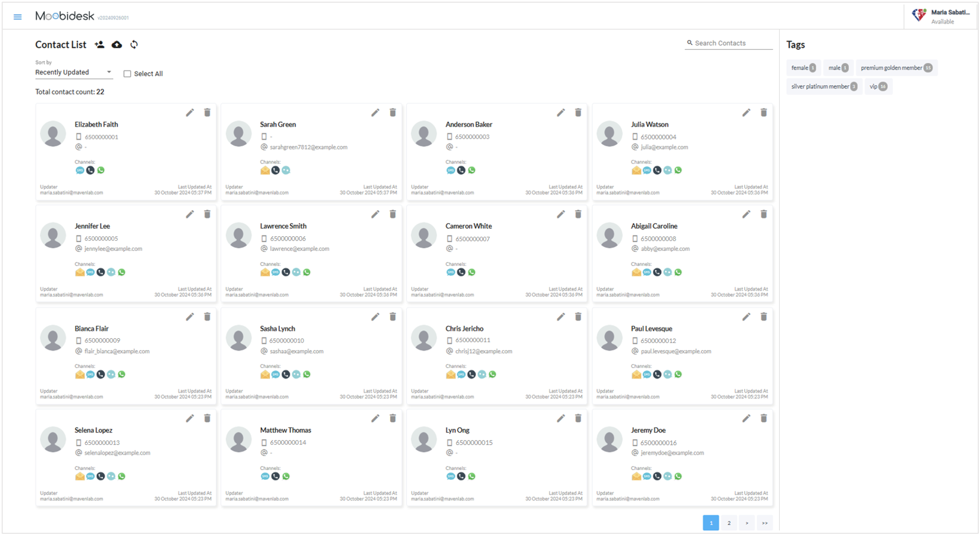Click WhatsApp channel icon for Anderson Baker

[472, 170]
